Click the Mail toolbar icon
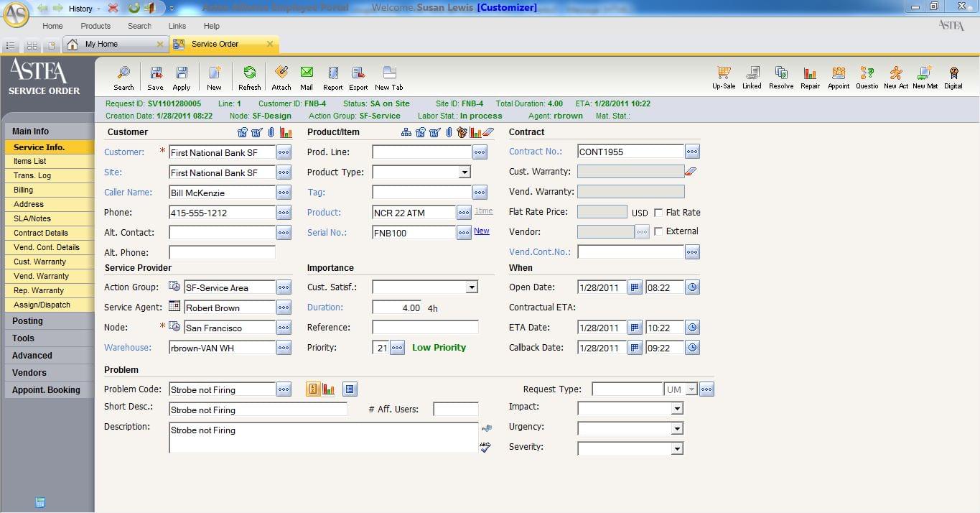Image resolution: width=980 pixels, height=513 pixels. [307, 74]
